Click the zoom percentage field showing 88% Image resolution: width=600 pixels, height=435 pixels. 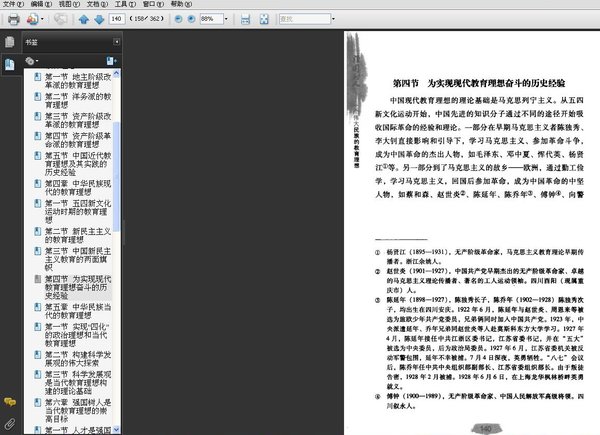[x=211, y=19]
